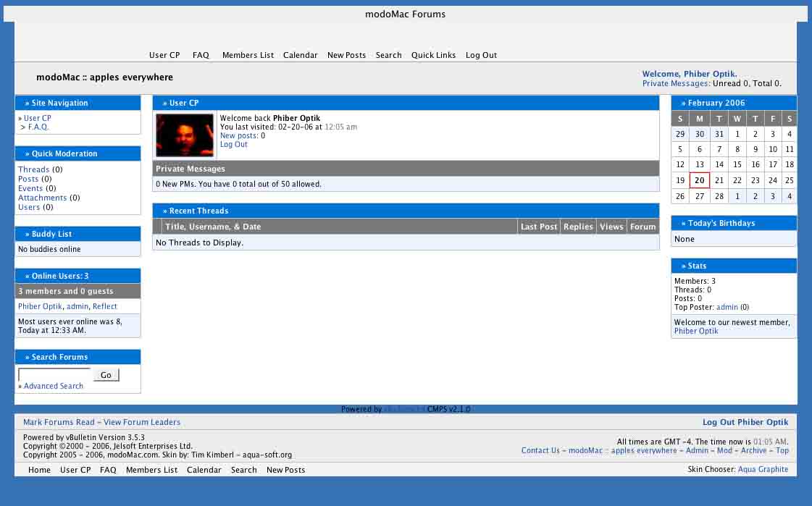The width and height of the screenshot is (812, 506).
Task: Click View Forum Leaders link
Action: pos(142,422)
